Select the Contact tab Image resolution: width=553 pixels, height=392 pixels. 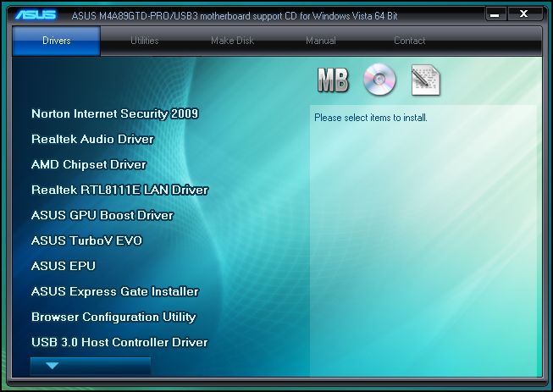410,41
